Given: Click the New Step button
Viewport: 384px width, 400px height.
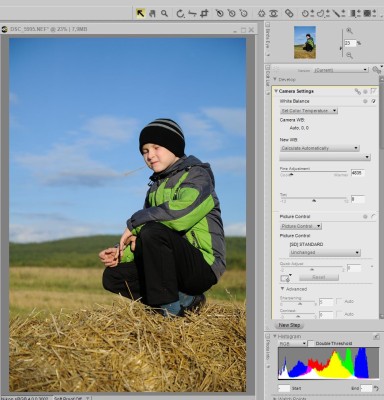Looking at the screenshot, I should click(x=289, y=325).
